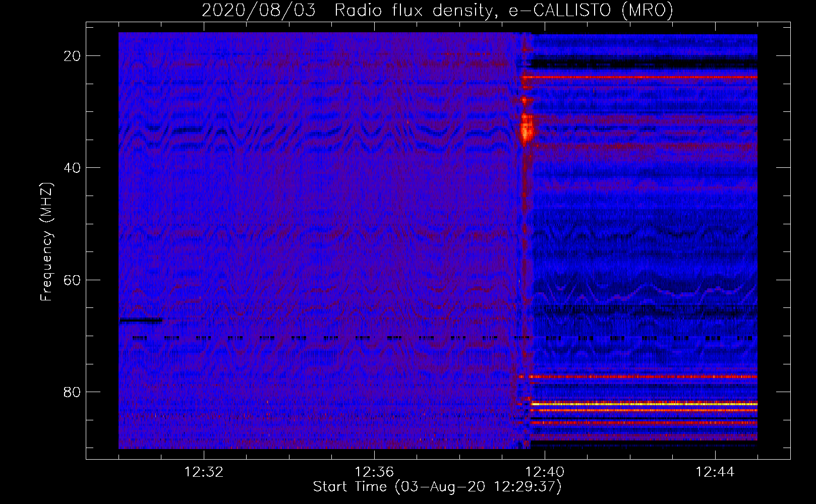Click the "Start Time (03-Aug-20 12:29:37)" axis label
The height and width of the screenshot is (504, 816).
point(437,487)
